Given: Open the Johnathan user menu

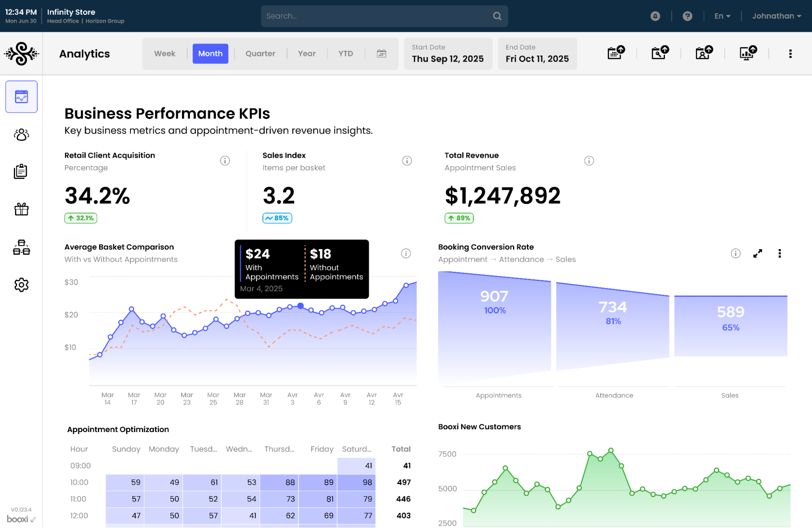Looking at the screenshot, I should pyautogui.click(x=776, y=16).
